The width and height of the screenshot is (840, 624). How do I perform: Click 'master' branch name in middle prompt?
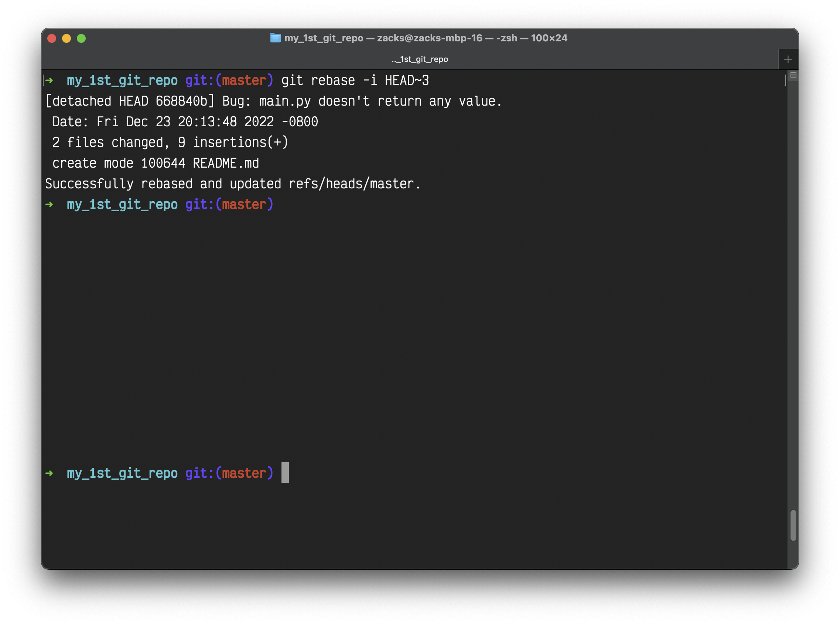(244, 205)
